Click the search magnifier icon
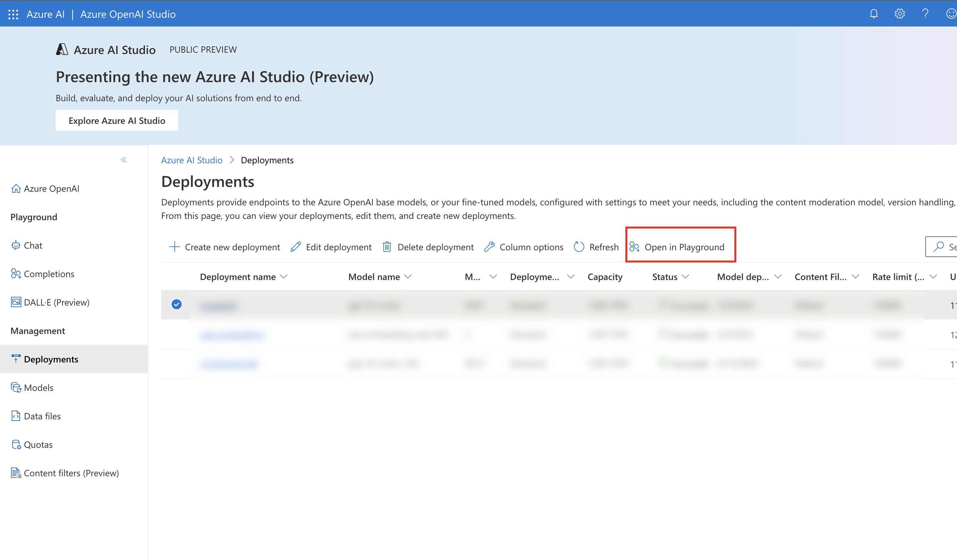This screenshot has height=560, width=957. coord(938,247)
